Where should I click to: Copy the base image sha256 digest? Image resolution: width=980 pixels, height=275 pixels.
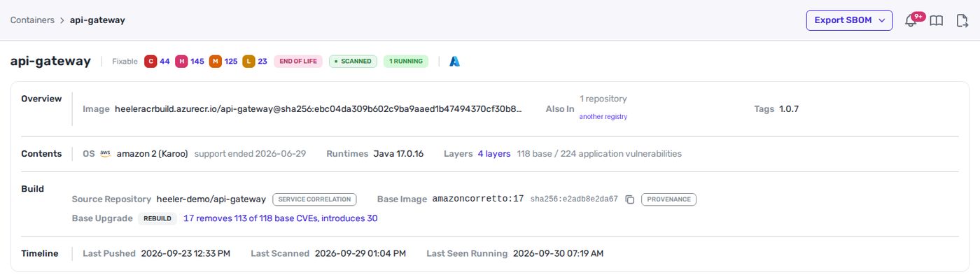click(629, 199)
